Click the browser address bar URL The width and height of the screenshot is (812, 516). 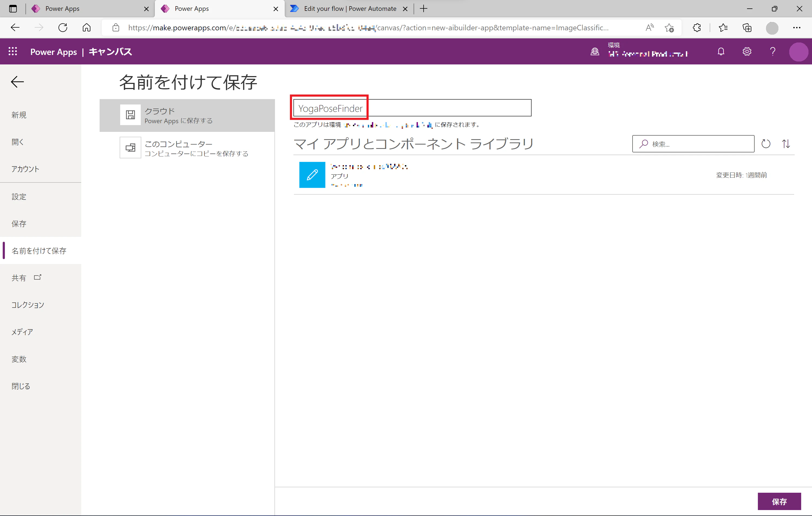click(368, 28)
